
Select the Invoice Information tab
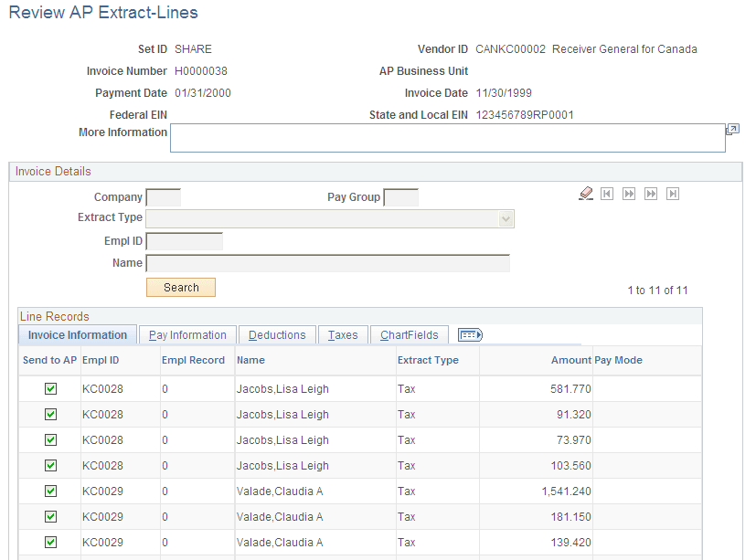point(78,335)
